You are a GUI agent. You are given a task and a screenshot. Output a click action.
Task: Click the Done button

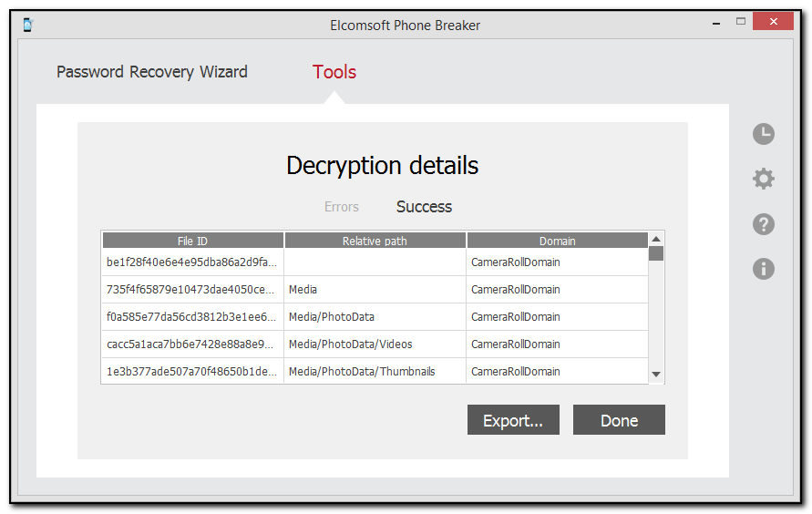pos(619,420)
